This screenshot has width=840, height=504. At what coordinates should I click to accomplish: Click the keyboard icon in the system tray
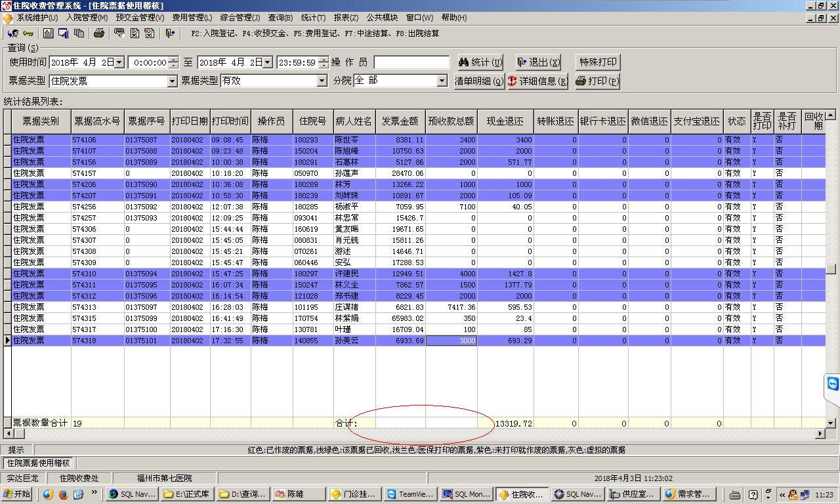click(x=735, y=494)
